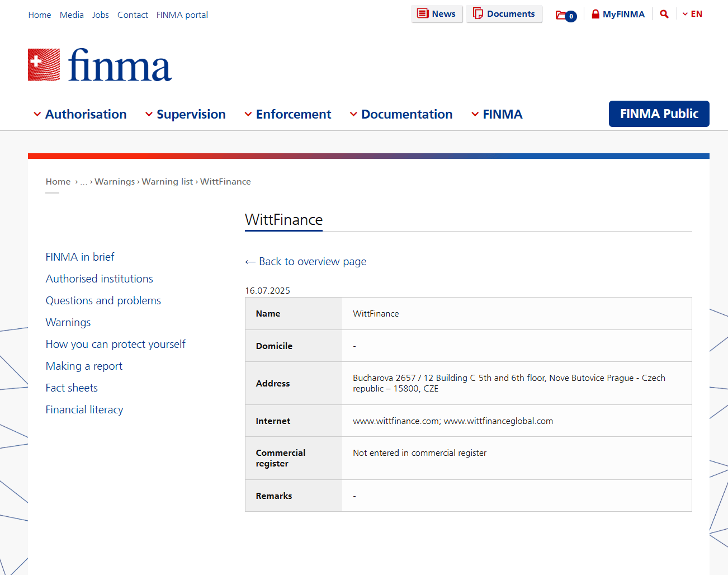Click the back arrow before overview page
The height and width of the screenshot is (575, 728).
tap(250, 262)
